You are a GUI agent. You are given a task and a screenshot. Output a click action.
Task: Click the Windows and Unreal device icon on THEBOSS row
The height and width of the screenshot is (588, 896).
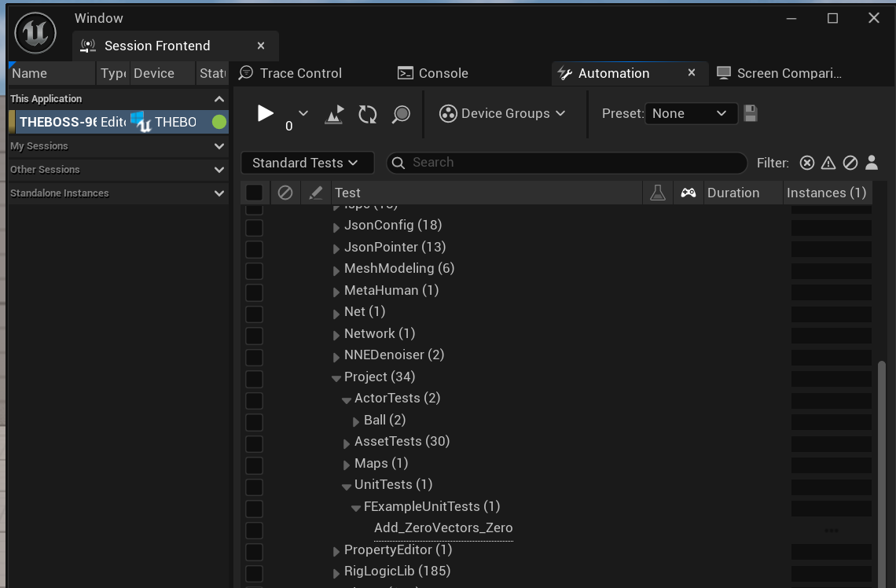(141, 122)
